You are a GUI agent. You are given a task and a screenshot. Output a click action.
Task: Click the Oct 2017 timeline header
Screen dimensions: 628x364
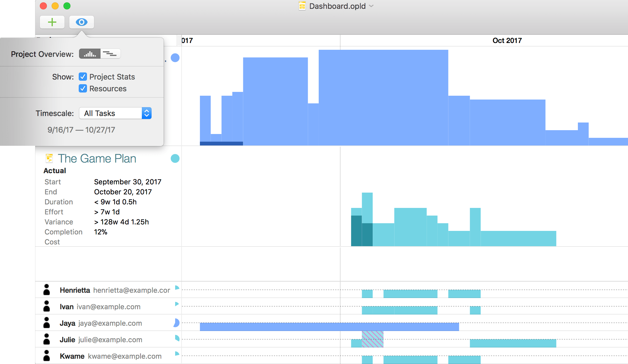pos(507,40)
